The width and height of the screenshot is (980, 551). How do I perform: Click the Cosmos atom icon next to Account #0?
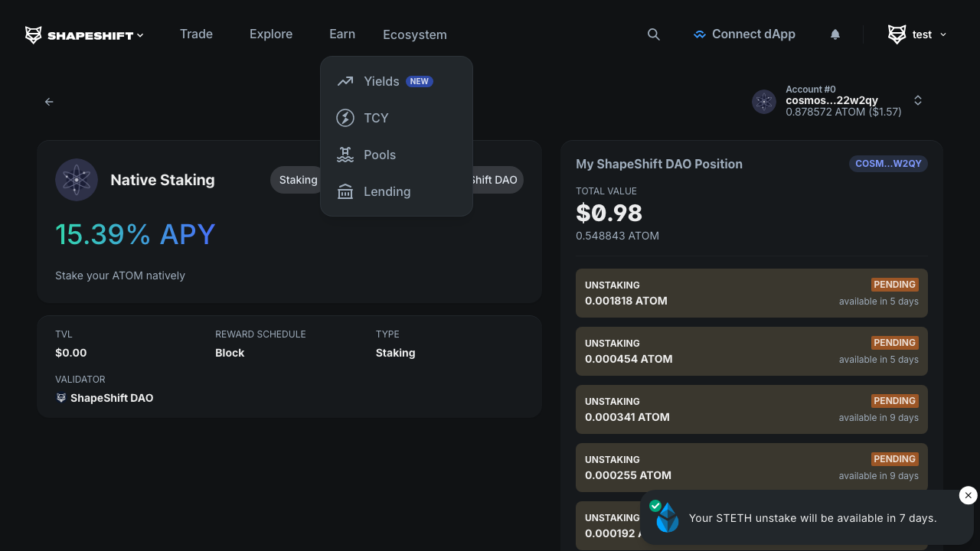point(763,101)
